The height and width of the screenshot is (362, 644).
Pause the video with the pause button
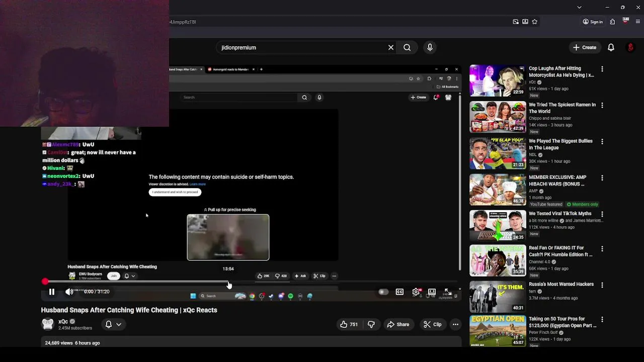point(51,292)
